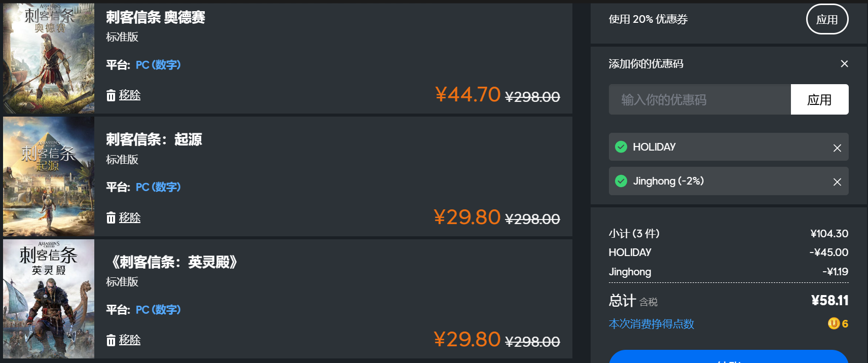Click the Ubisoft points coin icon
The height and width of the screenshot is (363, 868).
click(x=834, y=323)
